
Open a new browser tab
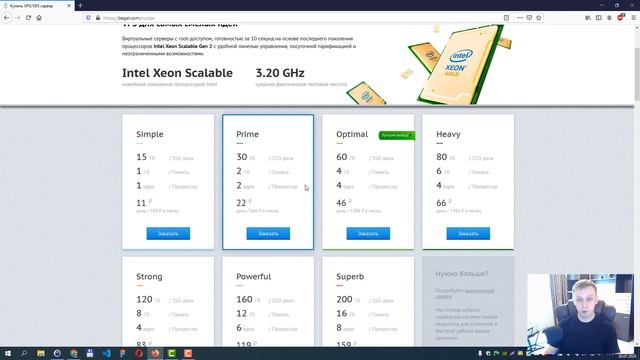click(80, 5)
